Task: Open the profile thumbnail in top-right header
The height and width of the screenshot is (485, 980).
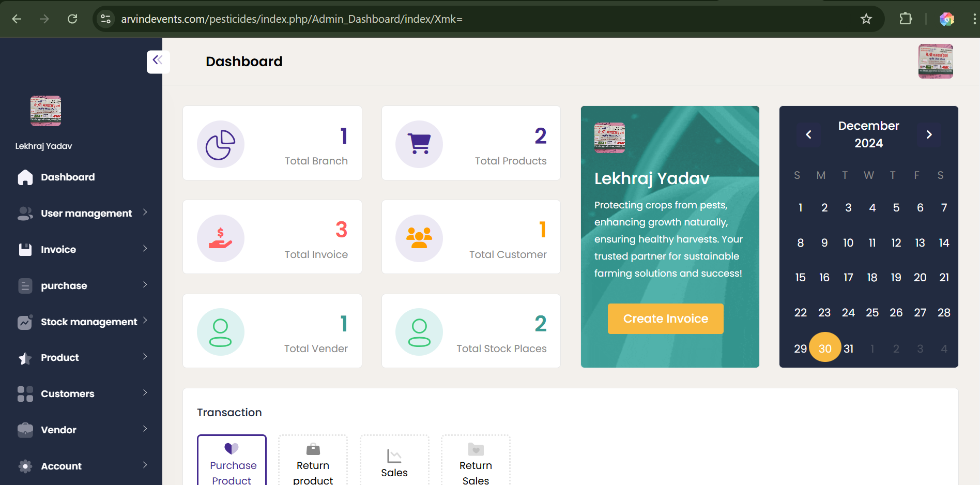Action: click(935, 61)
